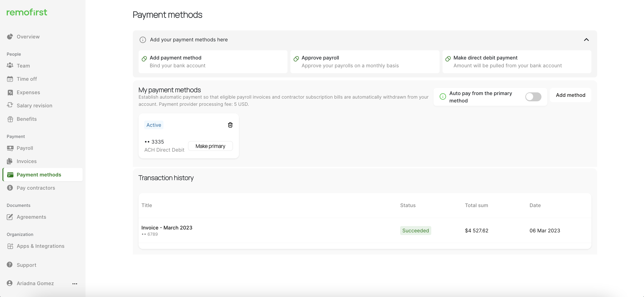
Task: Open Support page
Action: [x=43, y=265]
